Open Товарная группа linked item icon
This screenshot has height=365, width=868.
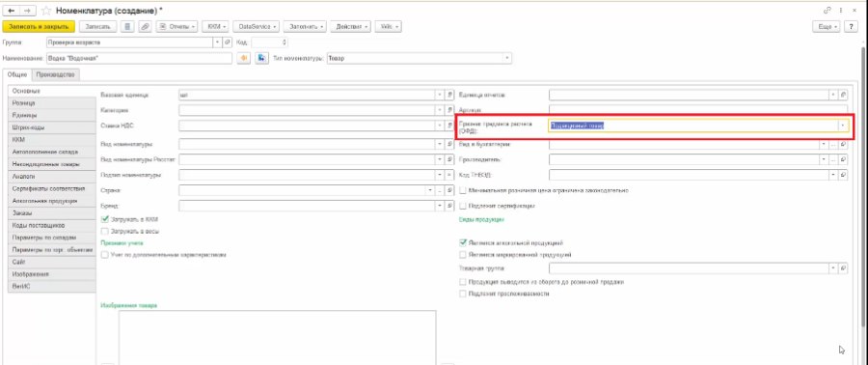pos(843,268)
